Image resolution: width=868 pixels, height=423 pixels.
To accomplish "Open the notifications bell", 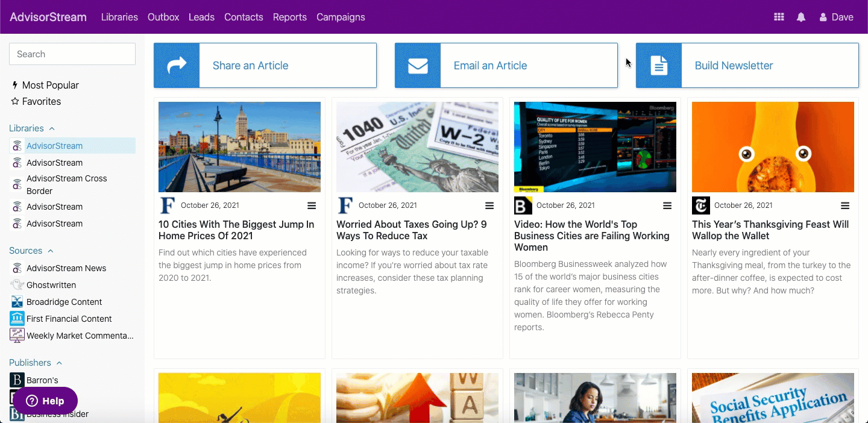I will (801, 17).
